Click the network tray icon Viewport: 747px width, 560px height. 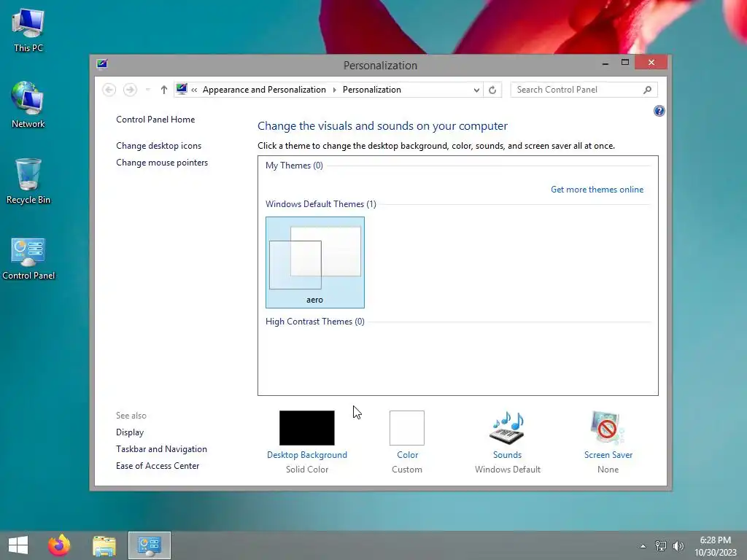(x=660, y=545)
